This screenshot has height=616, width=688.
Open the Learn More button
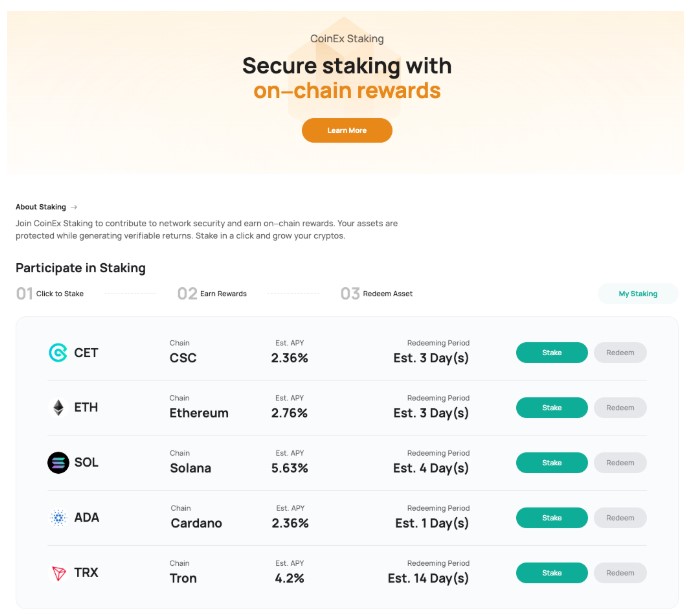click(x=347, y=130)
